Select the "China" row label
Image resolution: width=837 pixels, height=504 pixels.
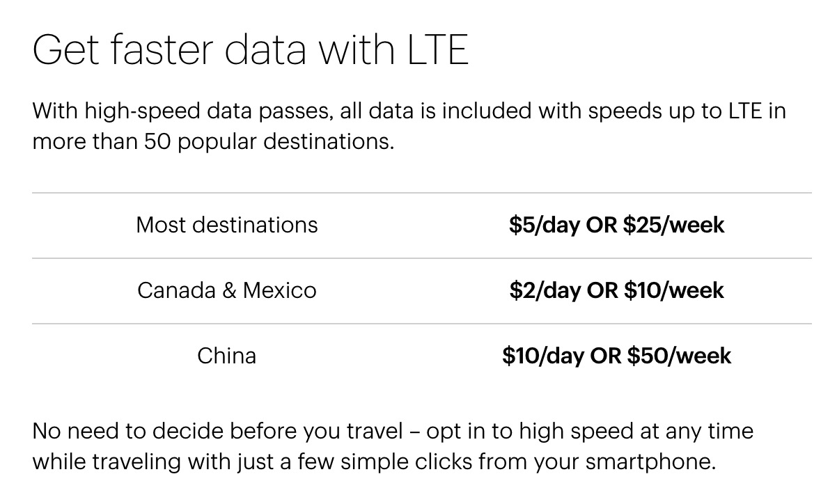[x=227, y=356]
